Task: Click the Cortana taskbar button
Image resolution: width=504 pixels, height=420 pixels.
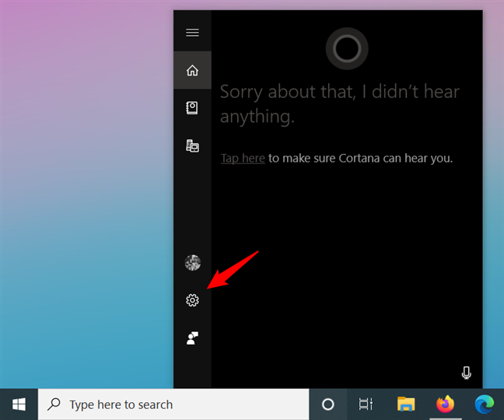Action: click(328, 404)
